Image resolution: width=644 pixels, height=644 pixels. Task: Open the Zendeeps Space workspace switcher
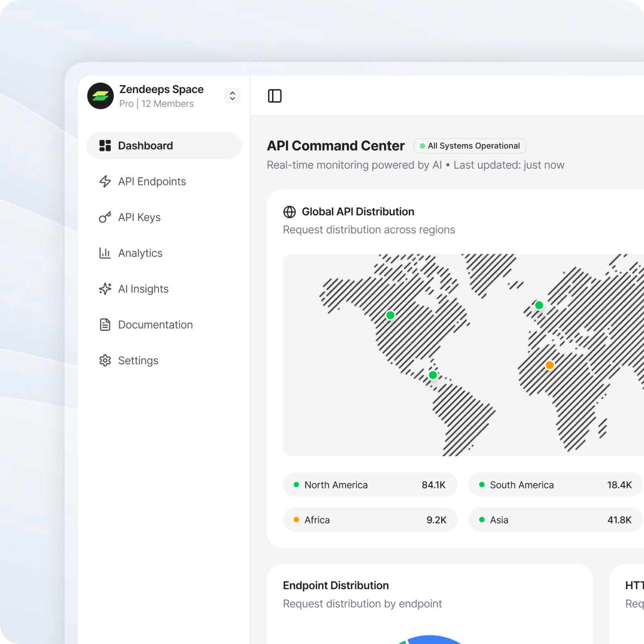tap(161, 96)
